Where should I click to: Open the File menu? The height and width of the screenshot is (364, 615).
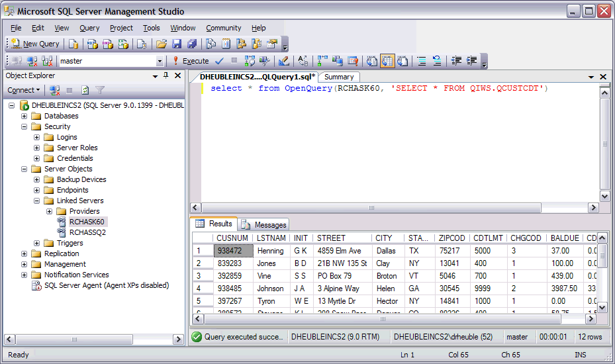coord(16,28)
